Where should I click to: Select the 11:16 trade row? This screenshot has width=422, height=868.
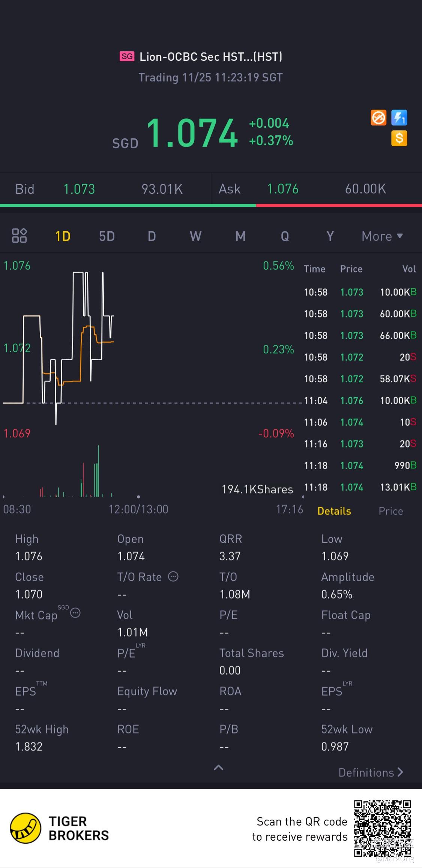[x=360, y=444]
